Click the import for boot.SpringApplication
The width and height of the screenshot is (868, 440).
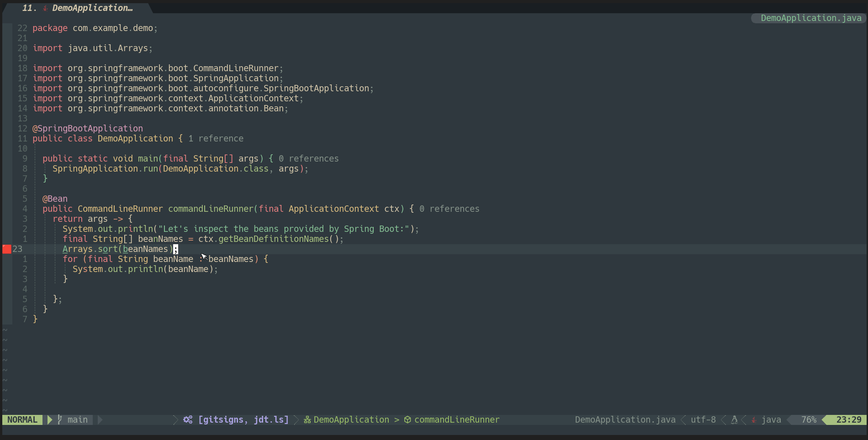(x=158, y=78)
